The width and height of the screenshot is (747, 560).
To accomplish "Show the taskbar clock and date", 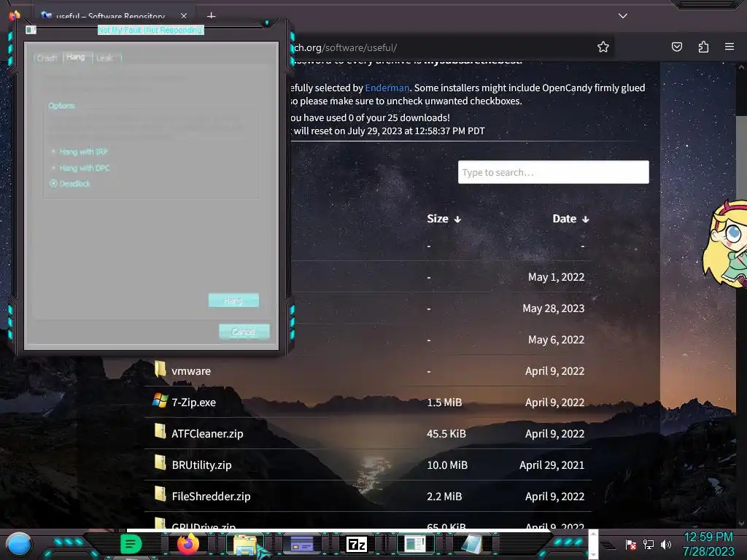I will 708,544.
